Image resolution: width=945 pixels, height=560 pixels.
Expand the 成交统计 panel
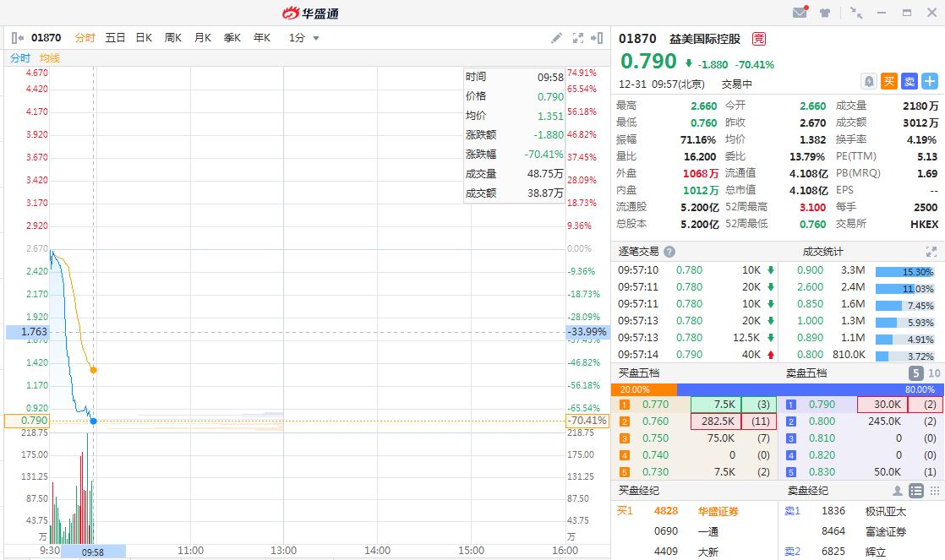click(x=931, y=252)
